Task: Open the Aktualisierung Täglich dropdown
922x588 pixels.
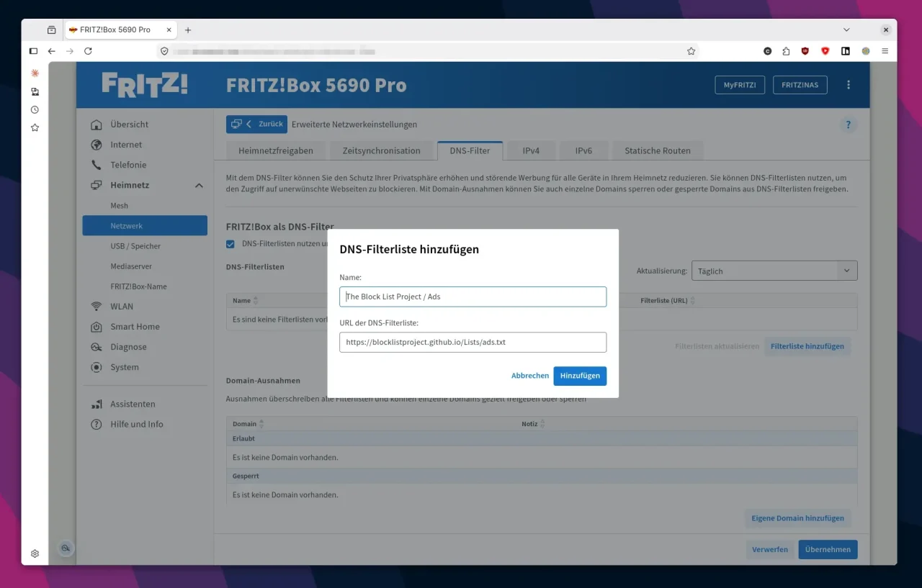Action: coord(774,271)
